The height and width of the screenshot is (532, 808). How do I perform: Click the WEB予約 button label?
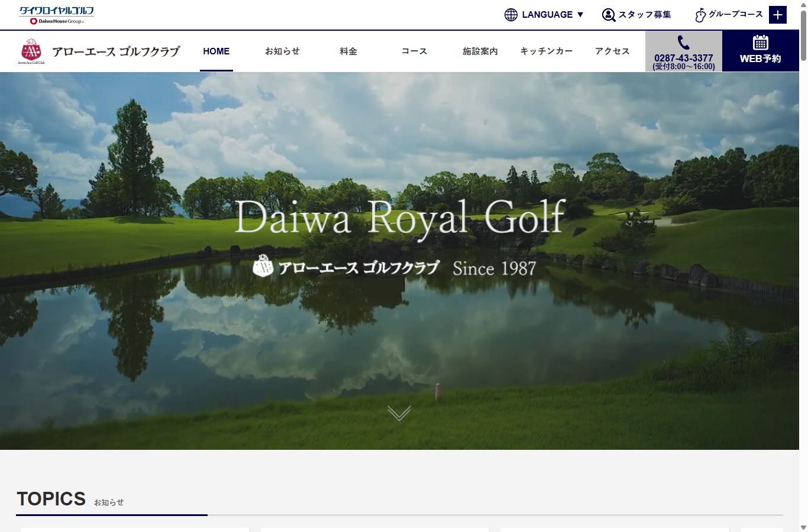[761, 59]
